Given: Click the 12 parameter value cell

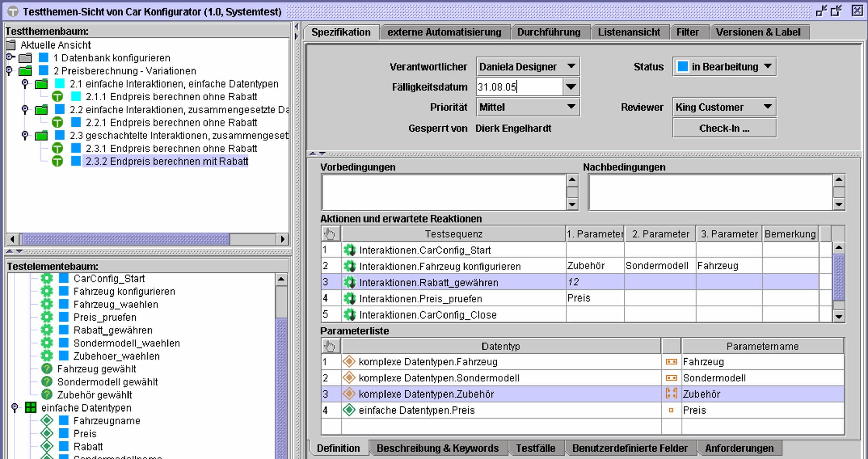Looking at the screenshot, I should [x=595, y=282].
